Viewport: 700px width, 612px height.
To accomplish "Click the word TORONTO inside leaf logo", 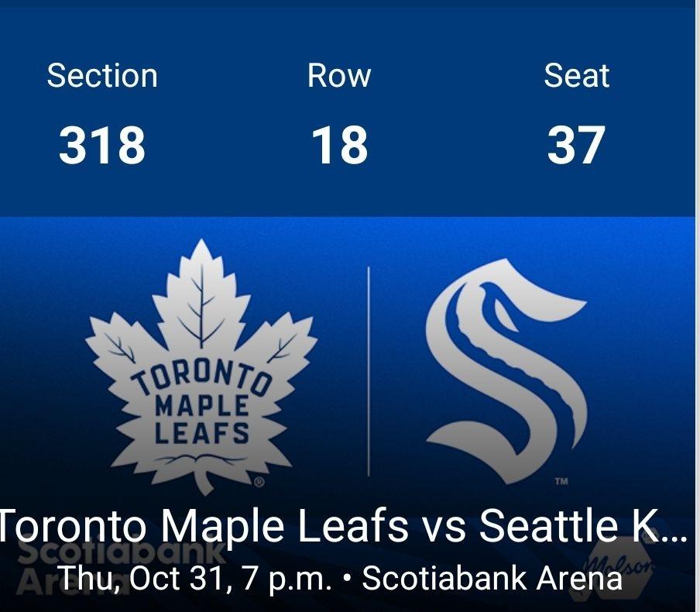I will pos(203,381).
